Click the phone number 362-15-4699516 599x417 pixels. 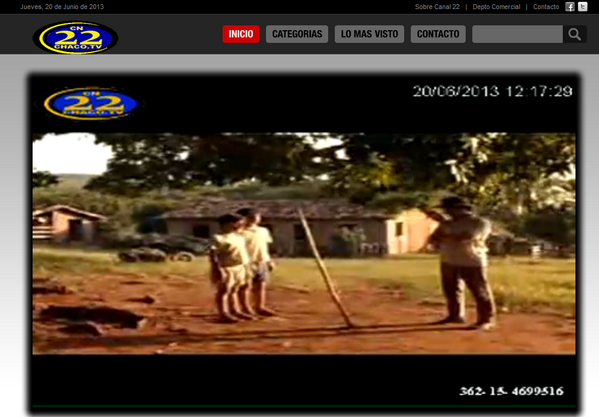pyautogui.click(x=511, y=391)
